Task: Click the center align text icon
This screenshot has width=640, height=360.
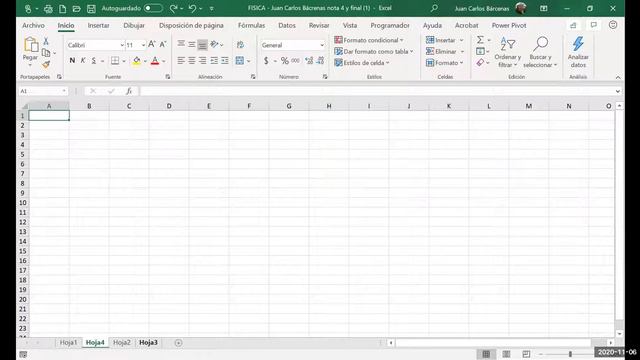Action: tap(191, 61)
